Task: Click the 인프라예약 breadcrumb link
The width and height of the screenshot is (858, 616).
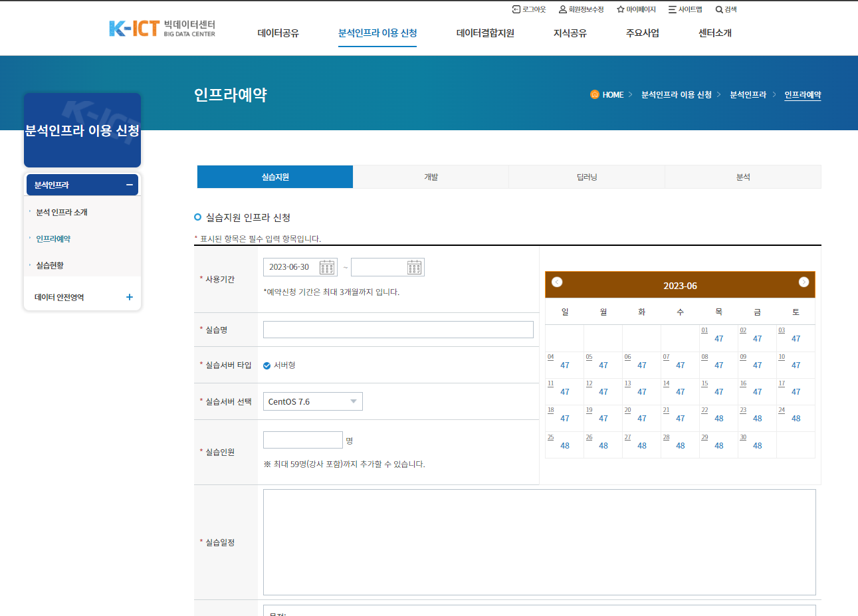Action: pos(803,95)
